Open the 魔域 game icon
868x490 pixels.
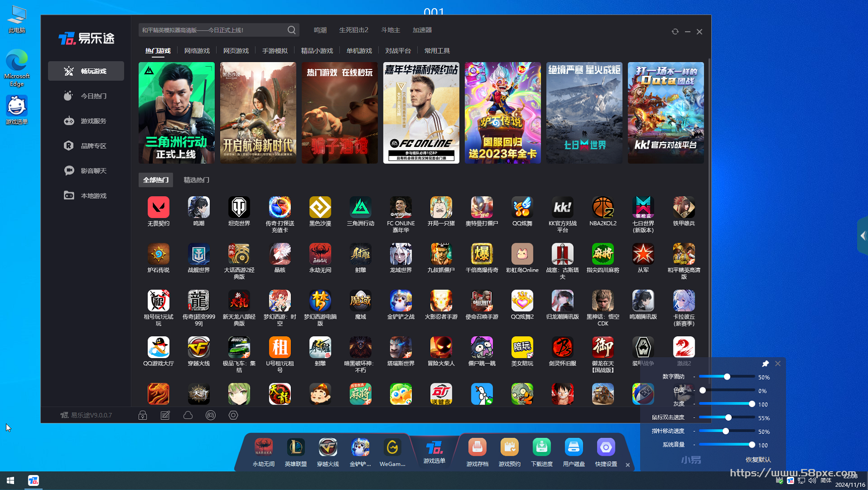click(x=361, y=301)
